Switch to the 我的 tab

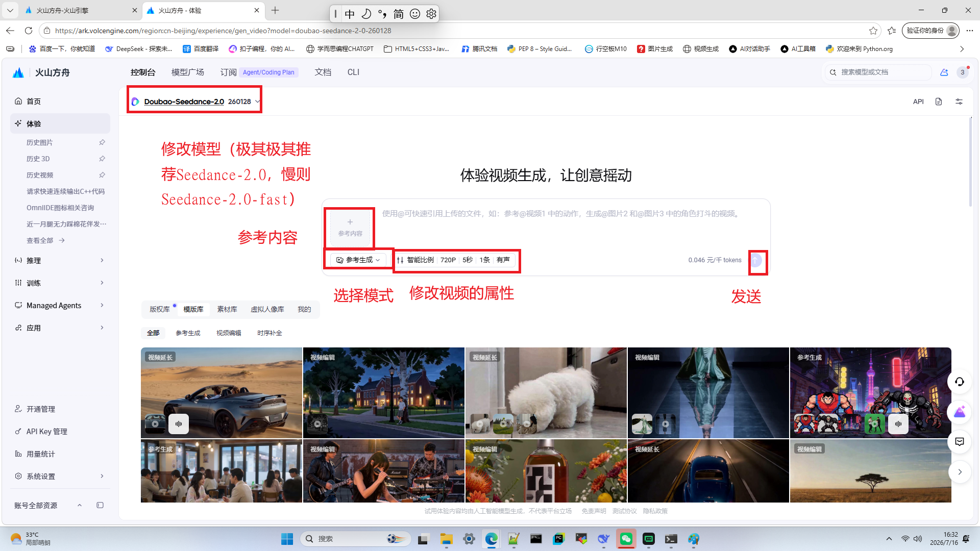coord(304,309)
